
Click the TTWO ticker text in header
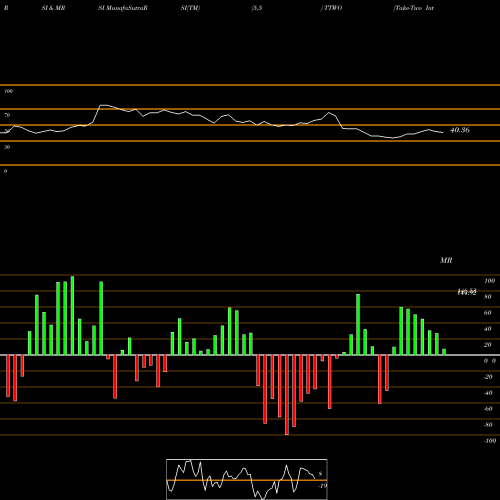point(332,8)
